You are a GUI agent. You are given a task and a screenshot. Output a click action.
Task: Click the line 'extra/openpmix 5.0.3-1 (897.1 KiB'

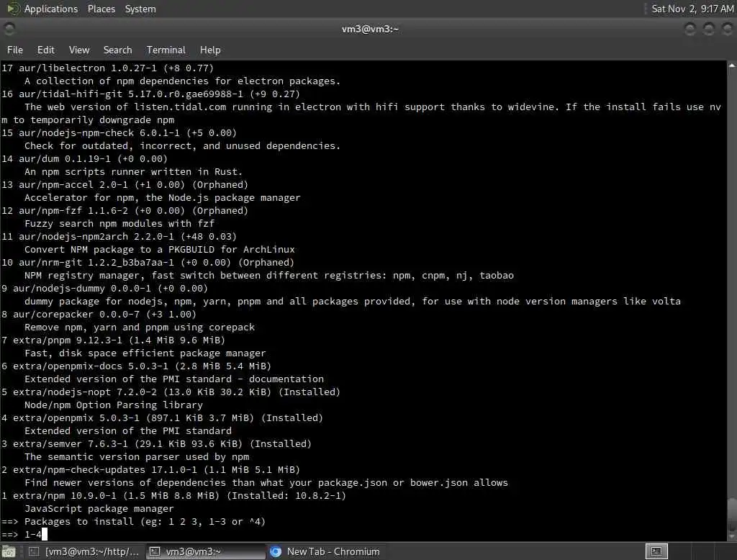pyautogui.click(x=162, y=418)
